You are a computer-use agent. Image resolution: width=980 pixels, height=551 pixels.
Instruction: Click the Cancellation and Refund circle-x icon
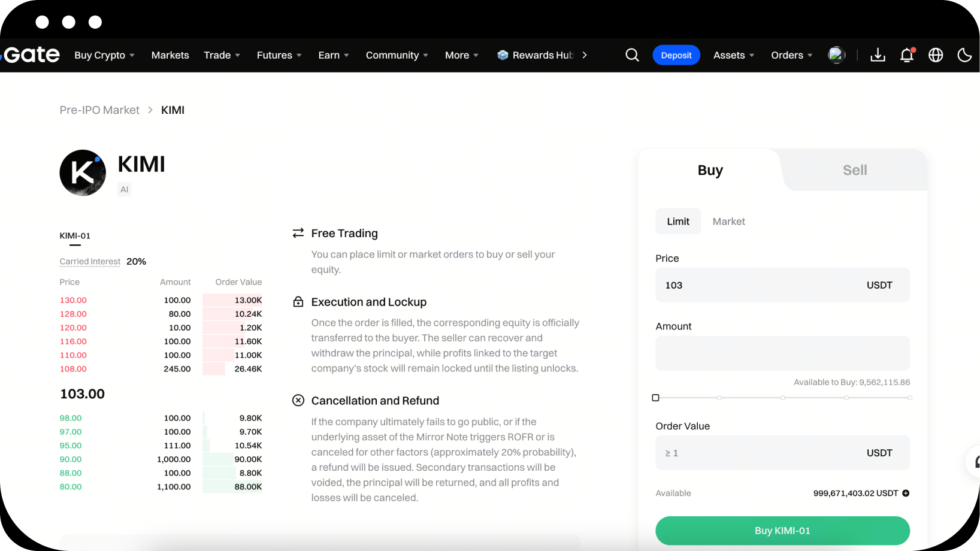point(298,400)
